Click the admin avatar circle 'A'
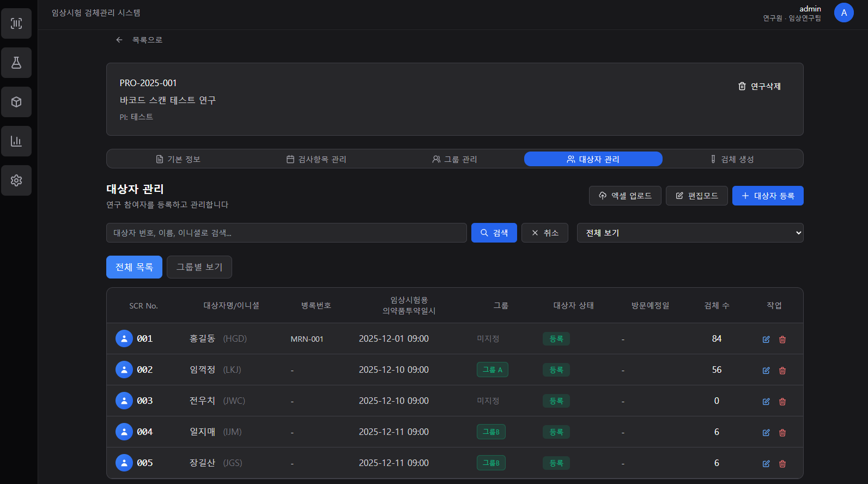The height and width of the screenshot is (484, 868). [843, 13]
